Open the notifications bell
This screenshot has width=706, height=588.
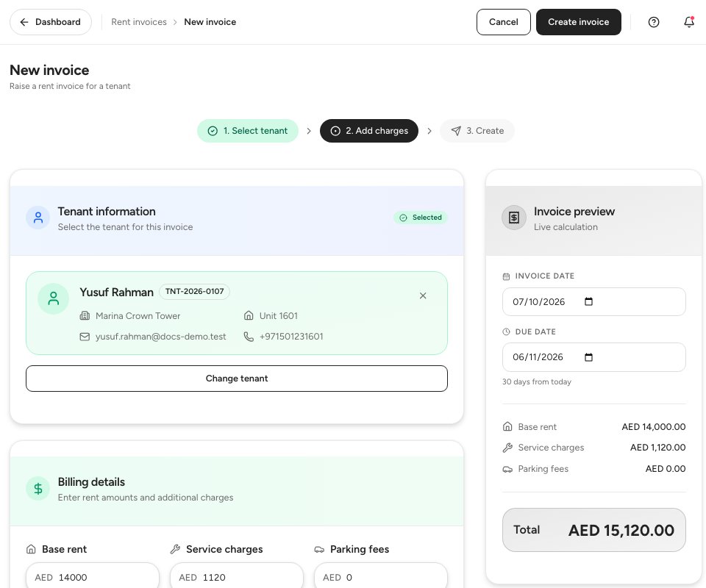(x=689, y=21)
